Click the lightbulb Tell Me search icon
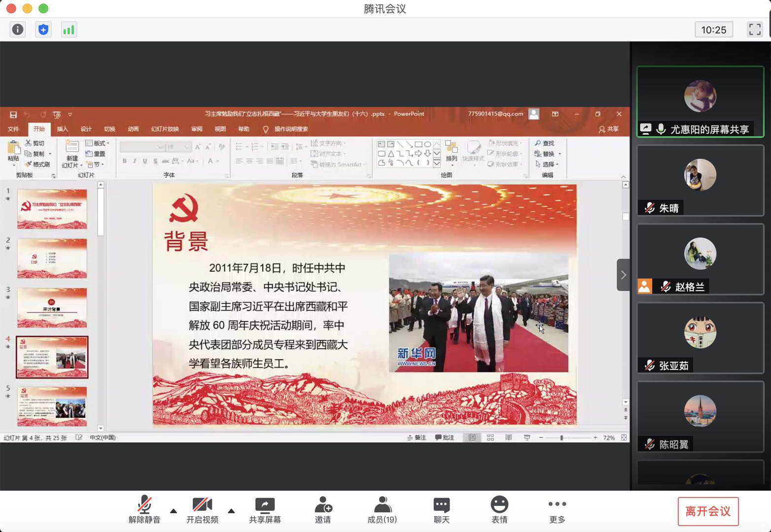This screenshot has height=532, width=771. (266, 129)
